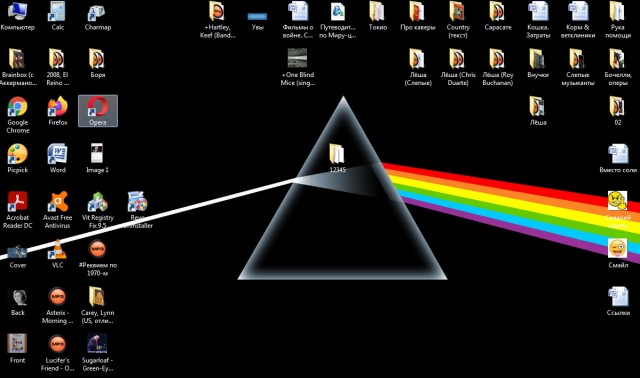
Task: Select the Рука помощи folder
Action: (618, 20)
